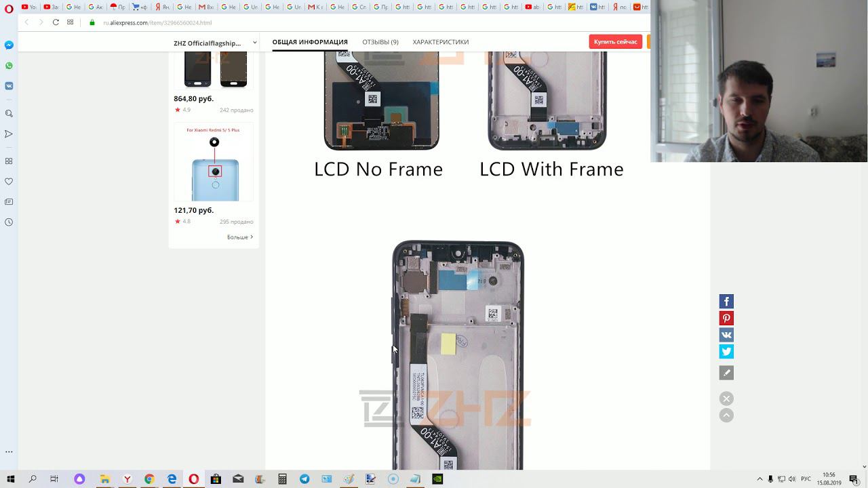Click the gray pencil feedback icon
868x488 pixels.
pyautogui.click(x=726, y=373)
